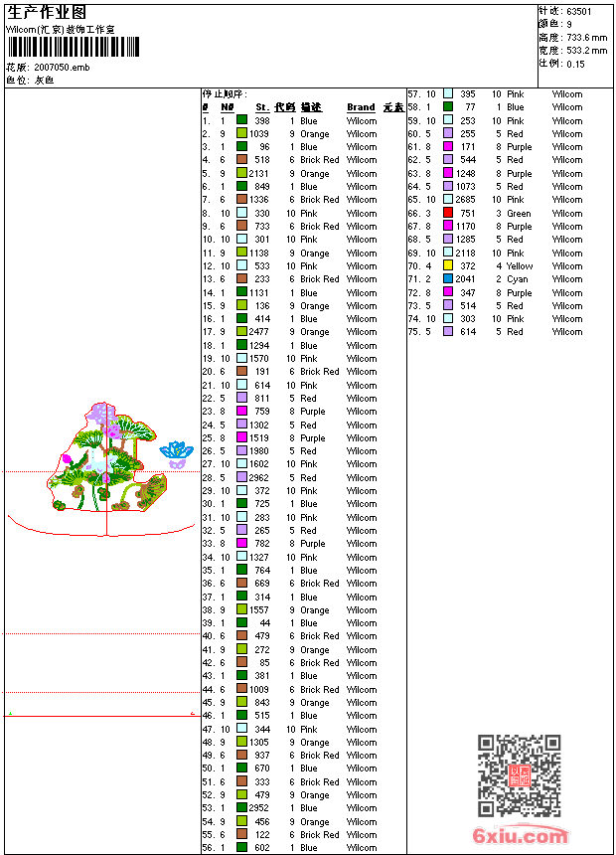Select the Wilcom(汇京) studio name line
This screenshot has width=616, height=855.
point(60,30)
